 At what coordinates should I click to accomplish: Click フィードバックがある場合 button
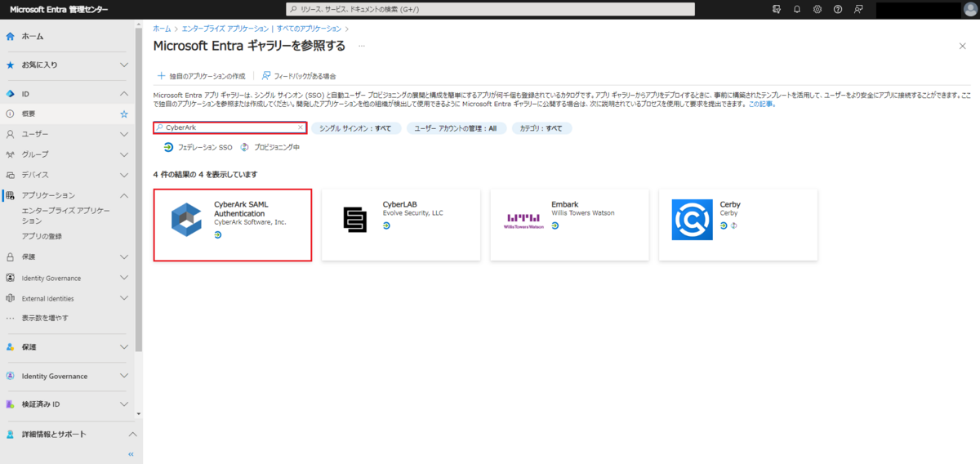pos(299,76)
